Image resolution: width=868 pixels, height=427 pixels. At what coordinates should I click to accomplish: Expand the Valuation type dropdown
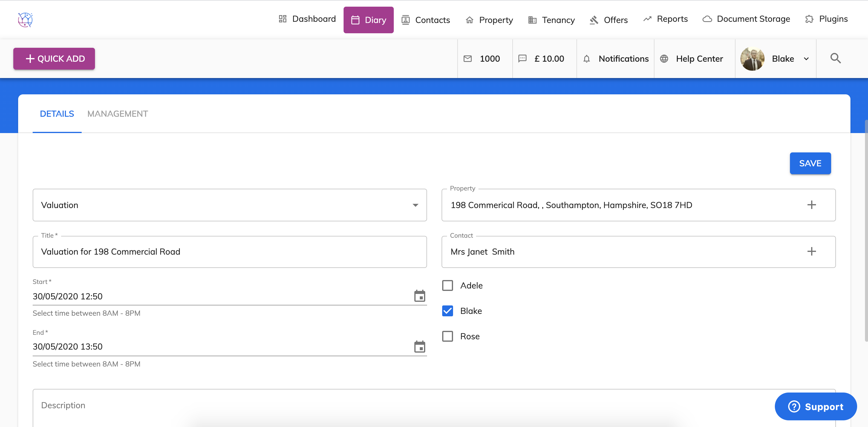[415, 205]
